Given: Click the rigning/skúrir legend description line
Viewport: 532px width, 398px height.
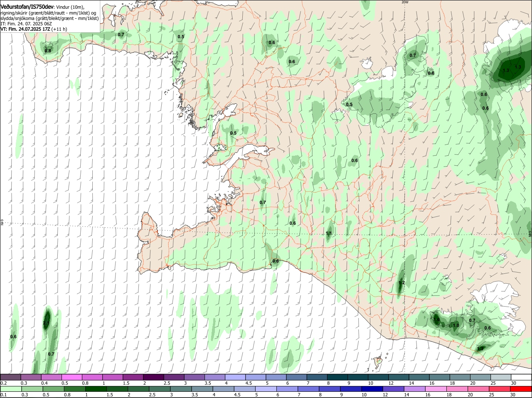Looking at the screenshot, I should (x=48, y=13).
